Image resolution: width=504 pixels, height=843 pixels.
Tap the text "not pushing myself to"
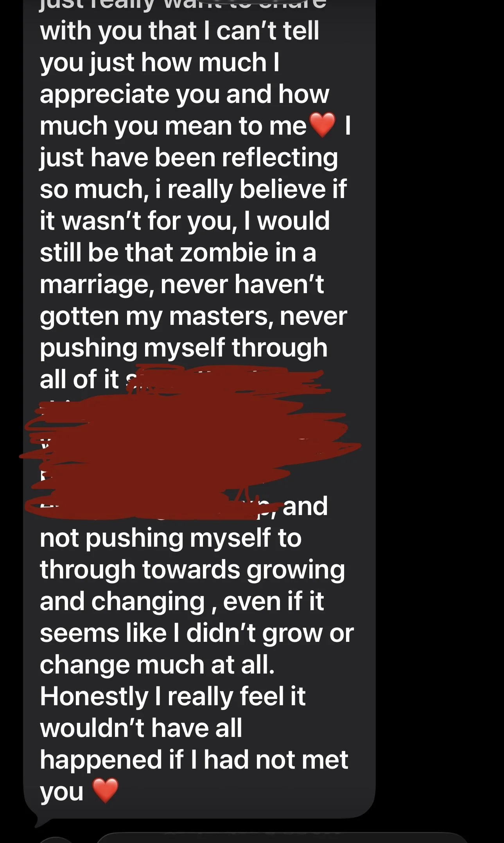tap(170, 539)
